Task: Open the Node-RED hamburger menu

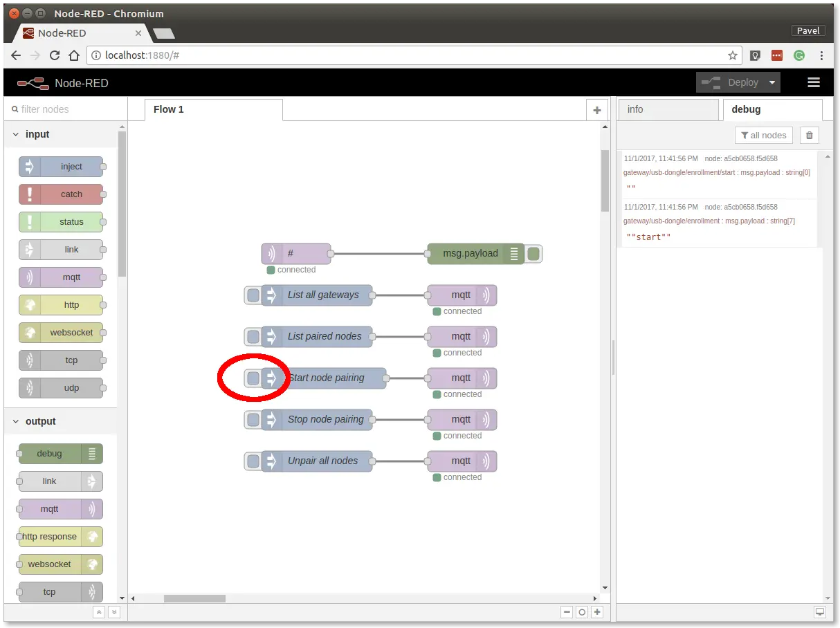Action: [814, 82]
